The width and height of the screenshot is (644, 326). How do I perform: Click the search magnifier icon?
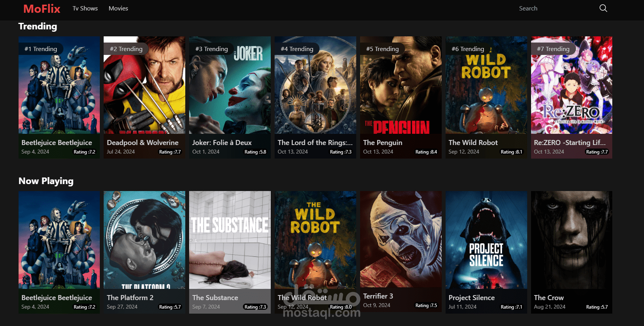tap(603, 8)
